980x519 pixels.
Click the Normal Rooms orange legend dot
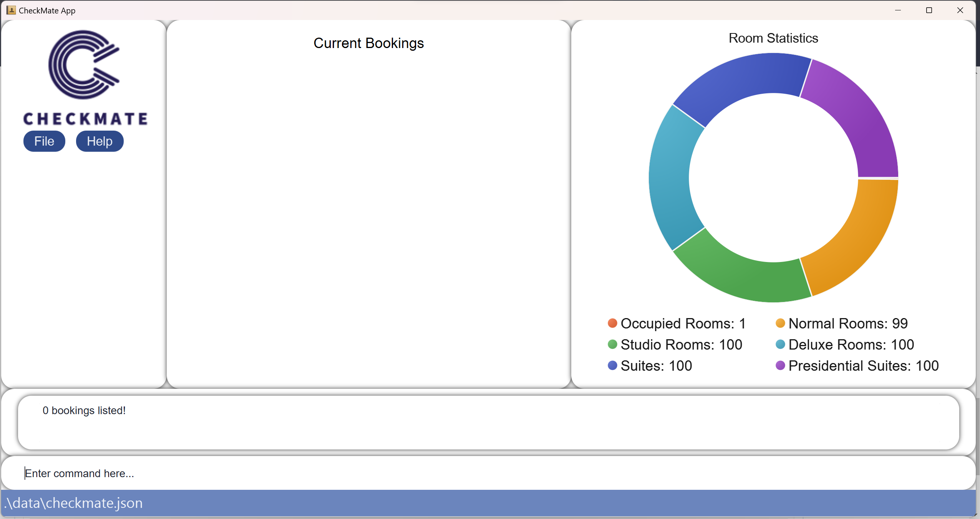coord(780,323)
